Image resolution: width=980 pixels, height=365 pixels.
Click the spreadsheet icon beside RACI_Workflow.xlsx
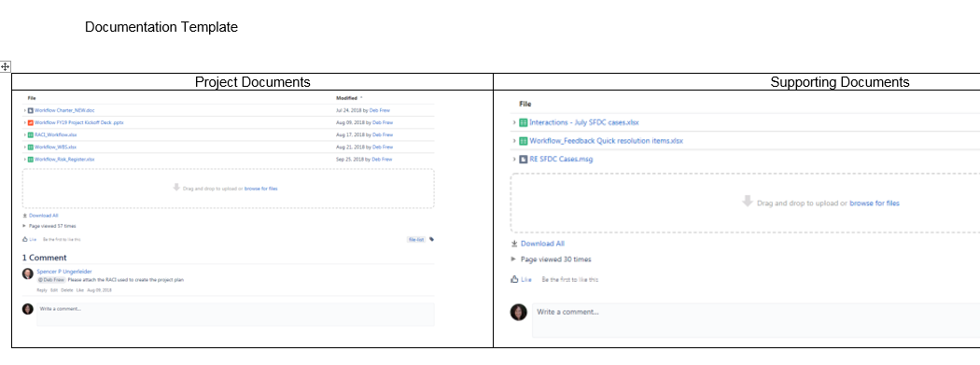31,135
